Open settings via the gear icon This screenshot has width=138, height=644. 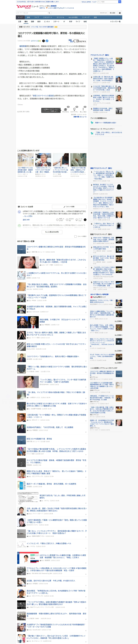120,13
